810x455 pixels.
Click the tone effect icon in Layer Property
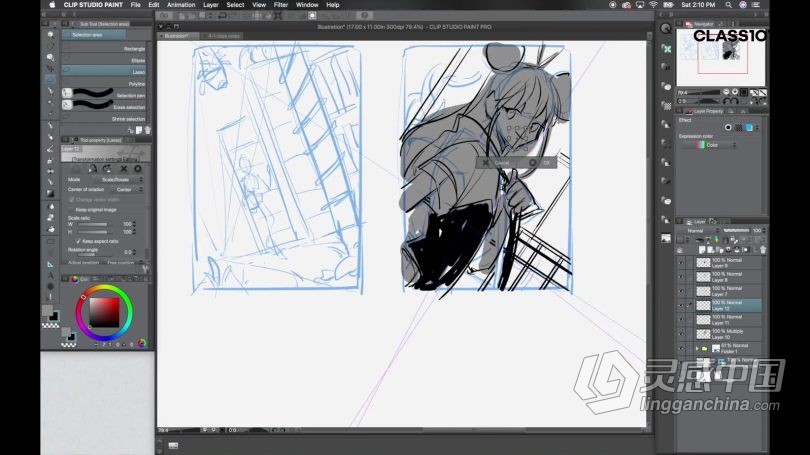pyautogui.click(x=739, y=128)
